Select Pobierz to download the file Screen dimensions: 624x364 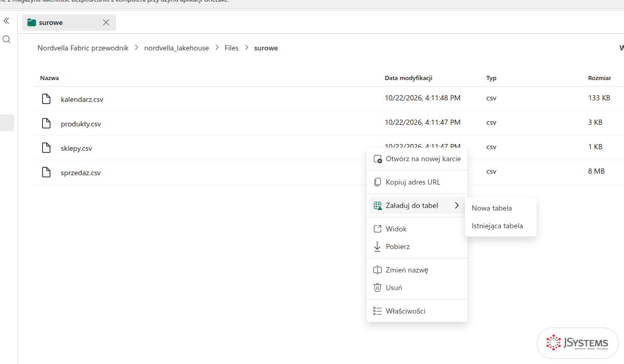point(417,246)
